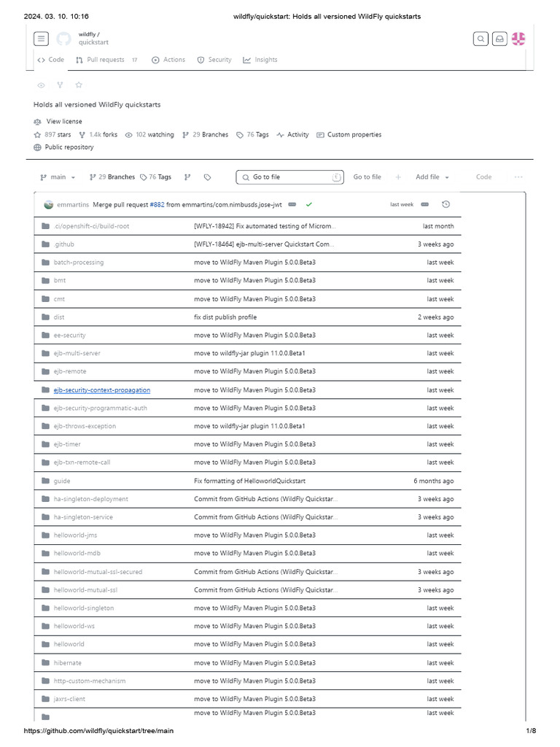This screenshot has height=747, width=560.
Task: Click the watch eye icon under tabs
Action: click(41, 85)
